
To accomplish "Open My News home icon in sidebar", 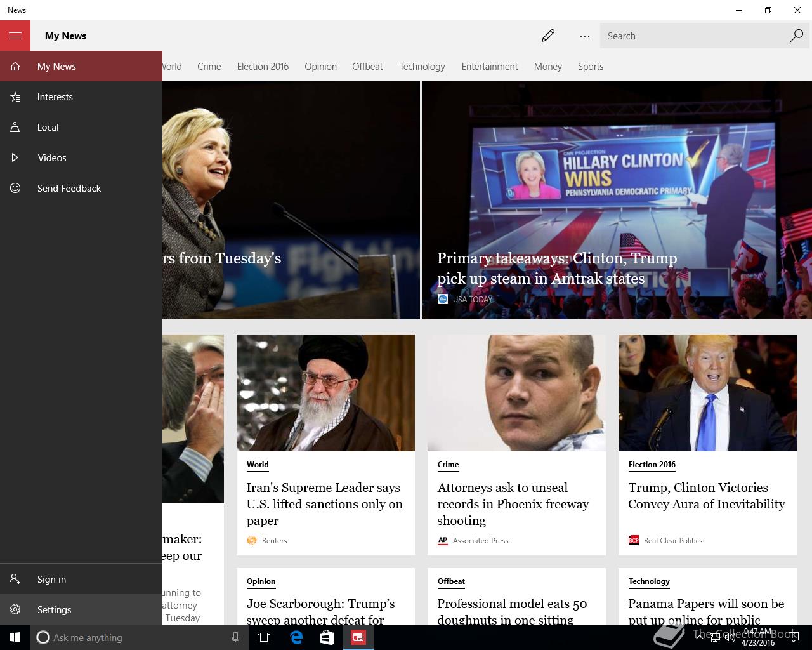I will tap(15, 66).
